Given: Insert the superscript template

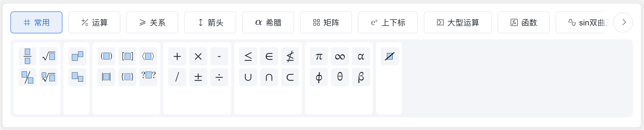Looking at the screenshot, I should click(x=77, y=56).
